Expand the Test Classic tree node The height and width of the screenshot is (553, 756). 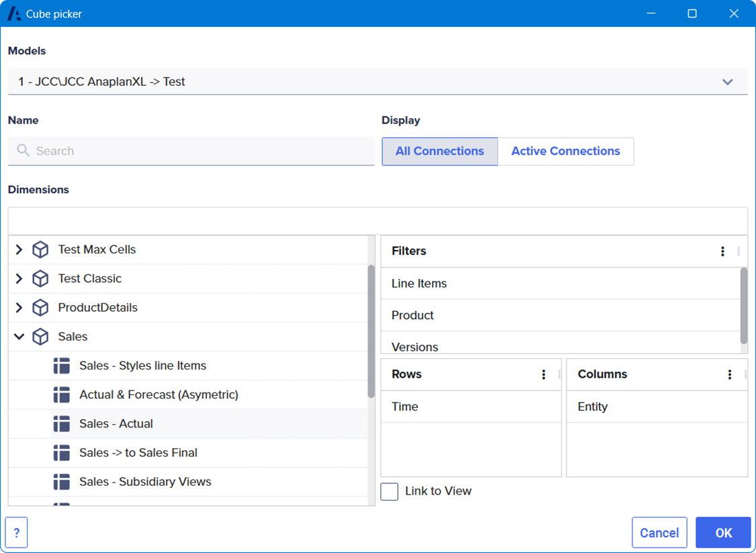(x=19, y=279)
